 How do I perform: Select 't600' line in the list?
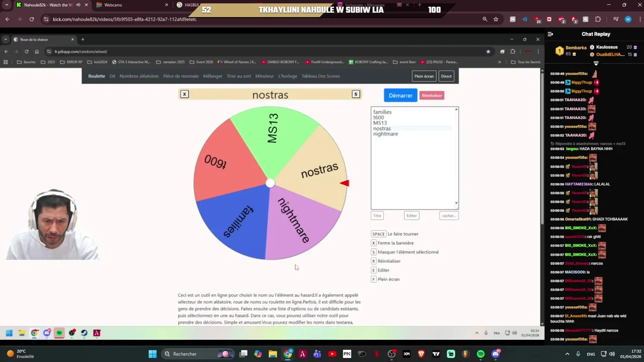[x=378, y=118]
